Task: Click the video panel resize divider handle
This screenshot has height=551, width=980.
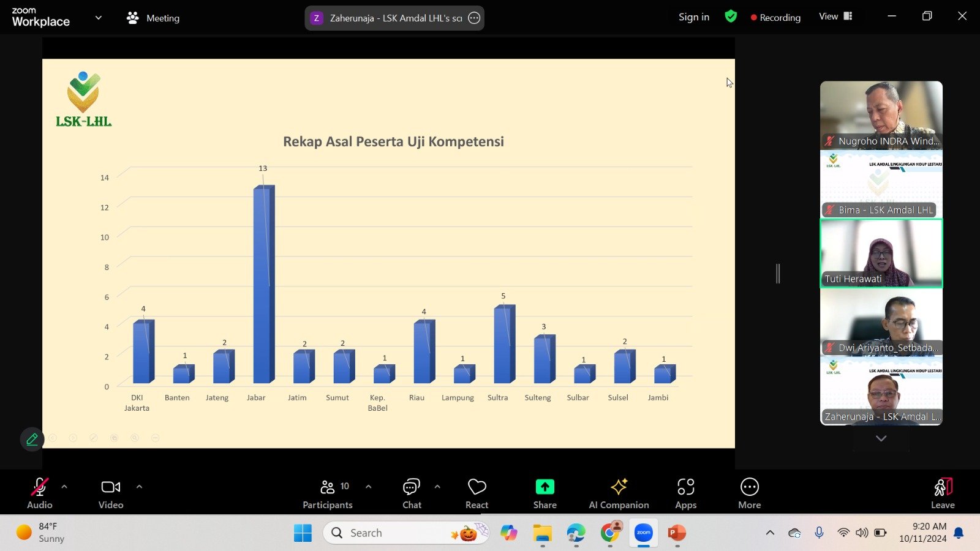Action: tap(778, 273)
